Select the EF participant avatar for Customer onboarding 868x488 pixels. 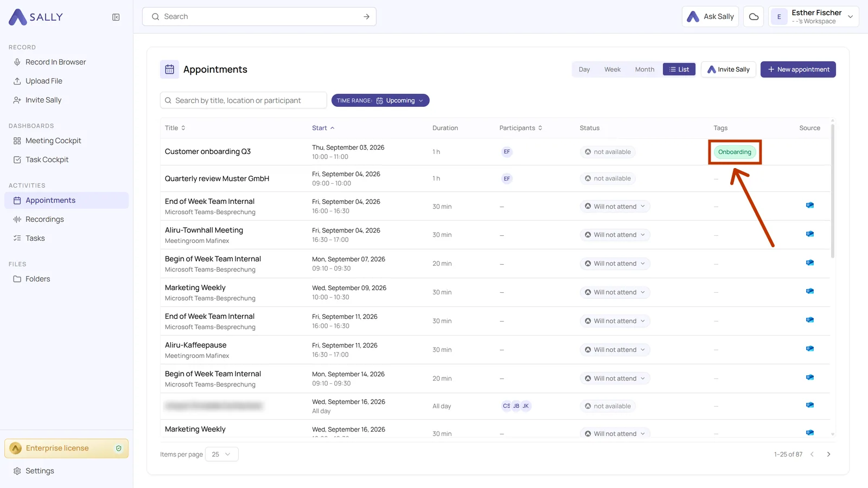507,152
